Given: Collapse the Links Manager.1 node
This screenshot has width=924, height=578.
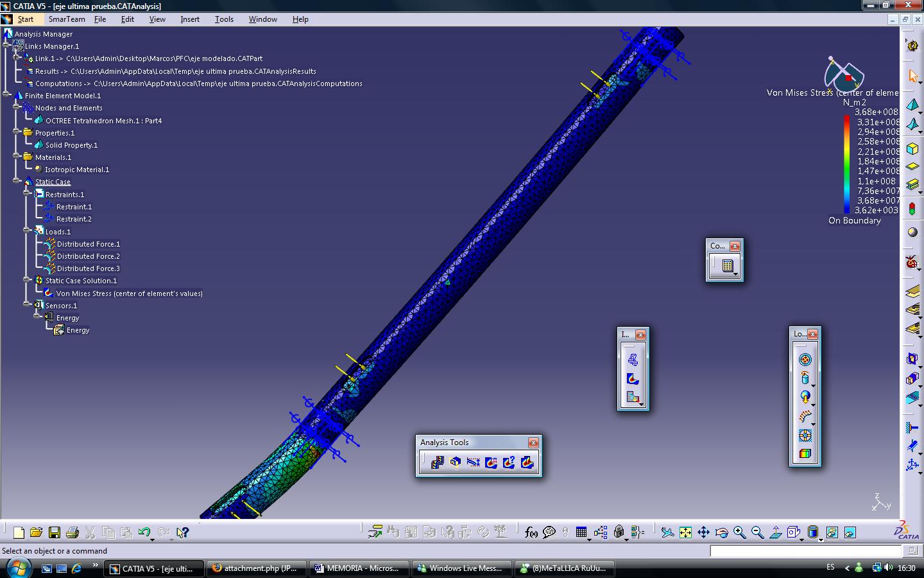Looking at the screenshot, I should click(6, 46).
